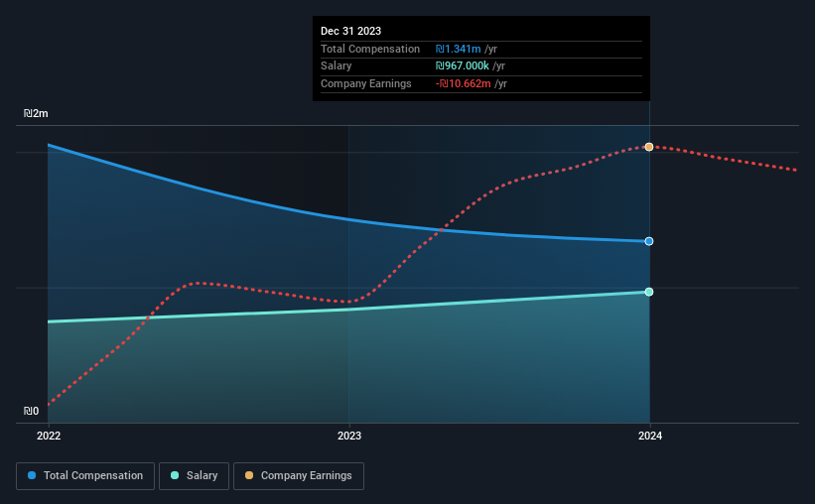Click the Salary label in the tooltip
The image size is (815, 504).
click(336, 66)
